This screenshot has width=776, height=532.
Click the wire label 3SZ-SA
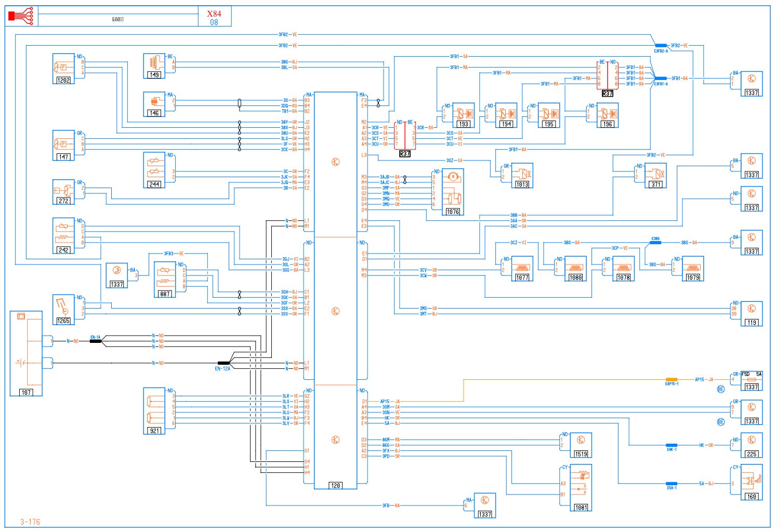[x=454, y=161]
